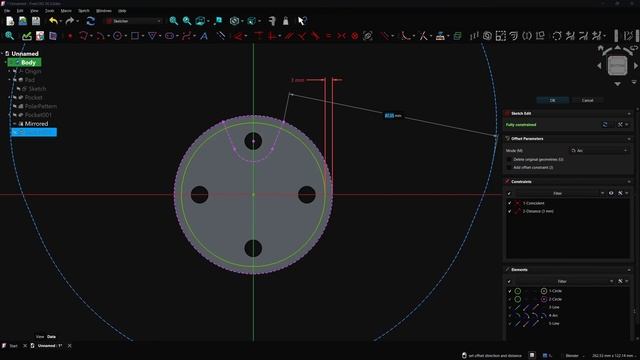
Task: Open the Edit menu
Action: pos(20,11)
